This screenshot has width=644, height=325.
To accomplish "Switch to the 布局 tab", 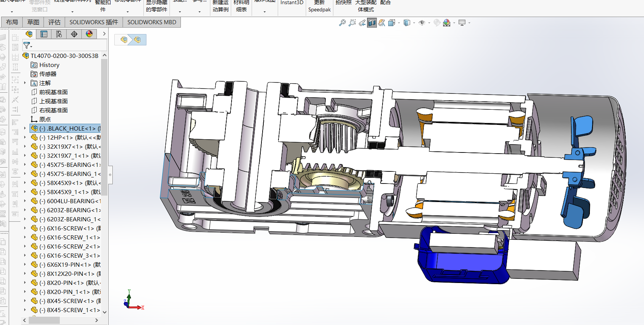I will point(12,22).
